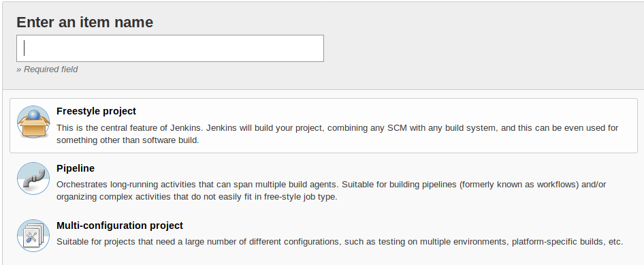Choose the Pipeline title

point(76,168)
